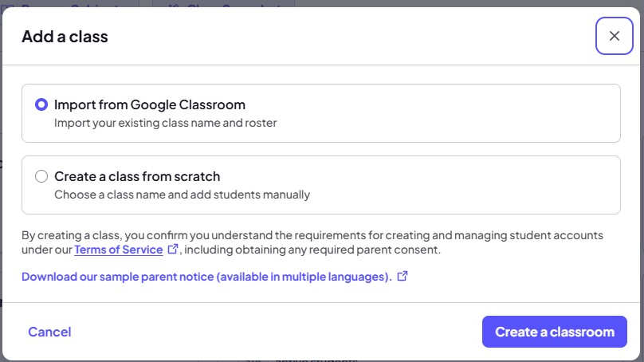Select Import from Google Classroom radio button

[x=41, y=104]
